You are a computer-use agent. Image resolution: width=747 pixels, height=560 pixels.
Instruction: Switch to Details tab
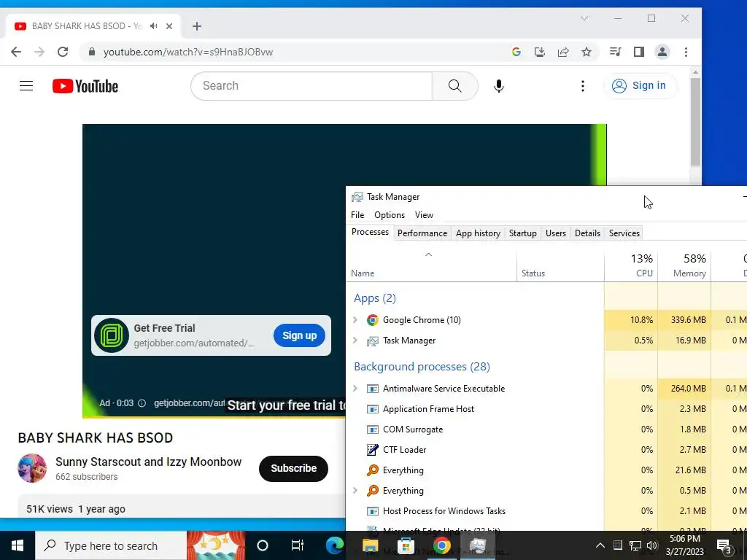click(587, 233)
